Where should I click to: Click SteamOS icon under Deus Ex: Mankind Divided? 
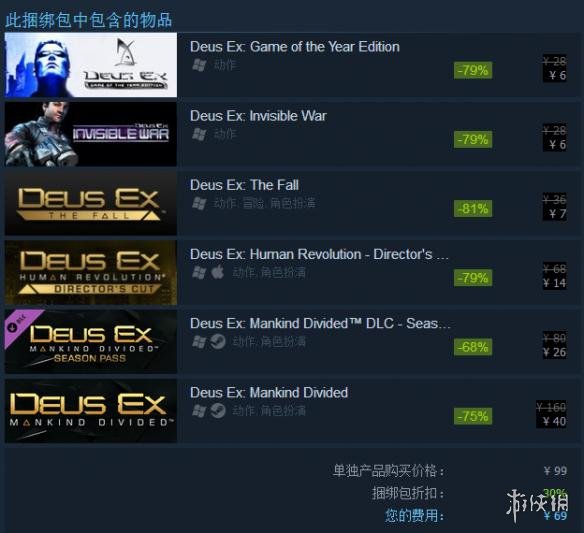pyautogui.click(x=218, y=411)
